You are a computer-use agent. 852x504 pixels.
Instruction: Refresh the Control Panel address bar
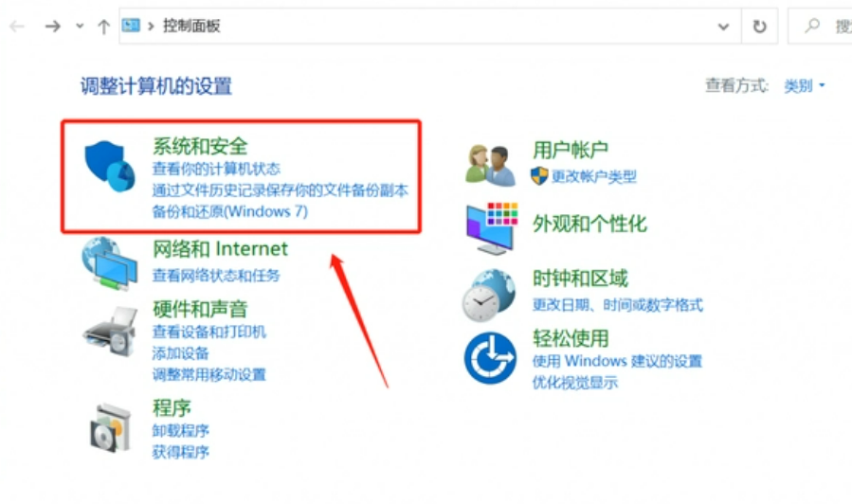pos(760,27)
